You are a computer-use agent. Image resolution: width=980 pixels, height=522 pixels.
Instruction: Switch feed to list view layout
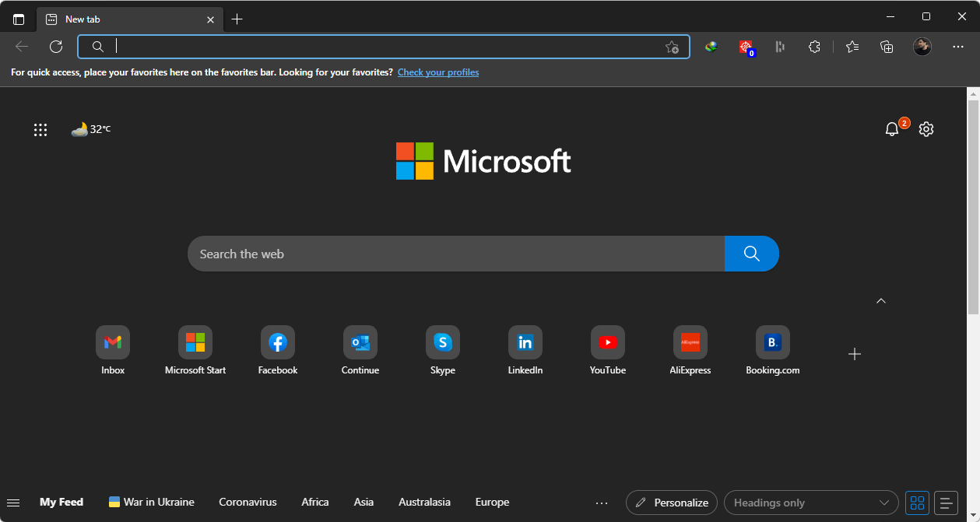946,503
